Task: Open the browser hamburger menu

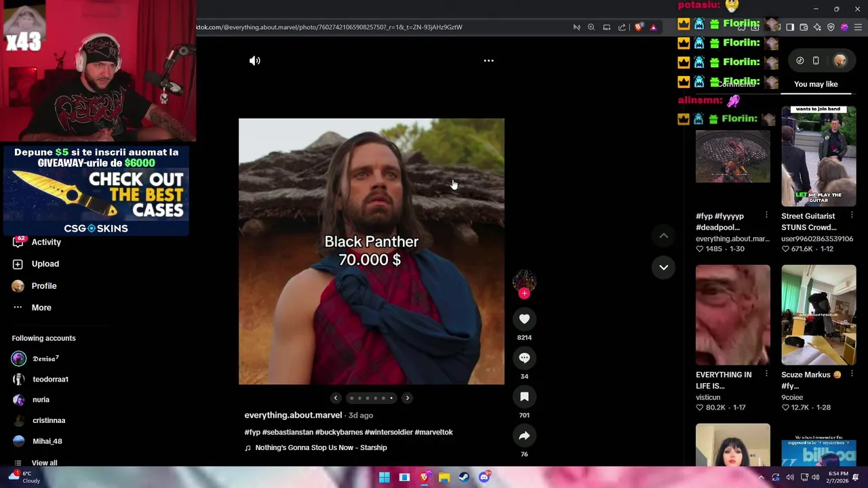Action: tap(858, 27)
